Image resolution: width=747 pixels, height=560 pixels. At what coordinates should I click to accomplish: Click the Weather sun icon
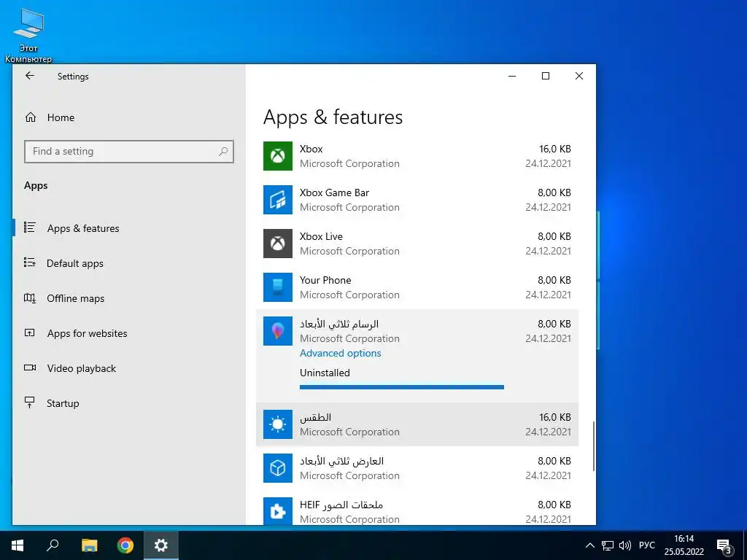click(x=278, y=424)
